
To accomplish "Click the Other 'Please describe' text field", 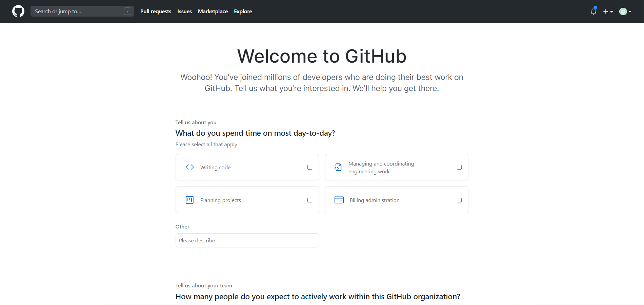I will (247, 240).
